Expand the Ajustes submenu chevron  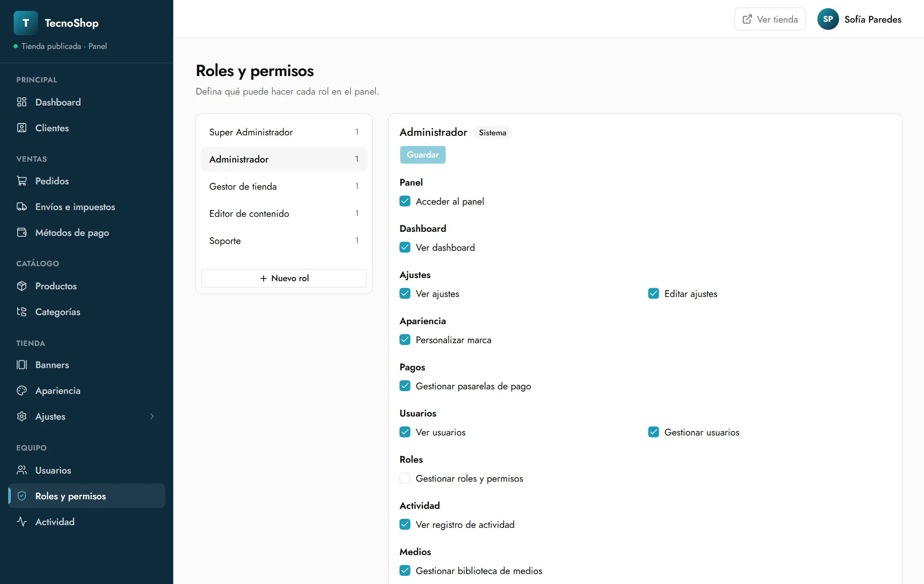[x=152, y=416]
